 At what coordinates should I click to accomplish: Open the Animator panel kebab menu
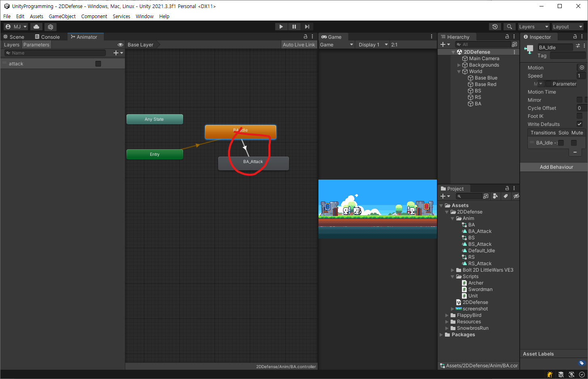pyautogui.click(x=312, y=36)
